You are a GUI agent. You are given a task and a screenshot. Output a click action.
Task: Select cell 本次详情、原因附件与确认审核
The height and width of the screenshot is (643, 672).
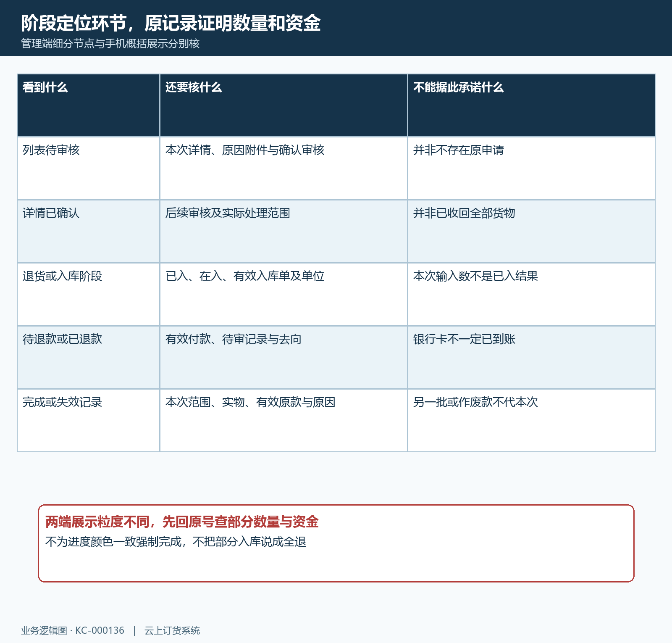tap(283, 169)
